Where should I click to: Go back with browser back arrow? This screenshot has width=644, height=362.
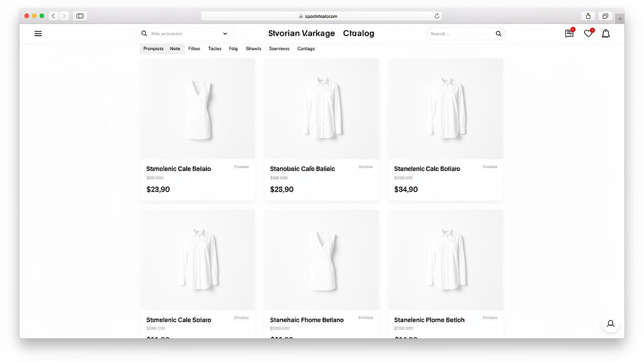coord(54,16)
